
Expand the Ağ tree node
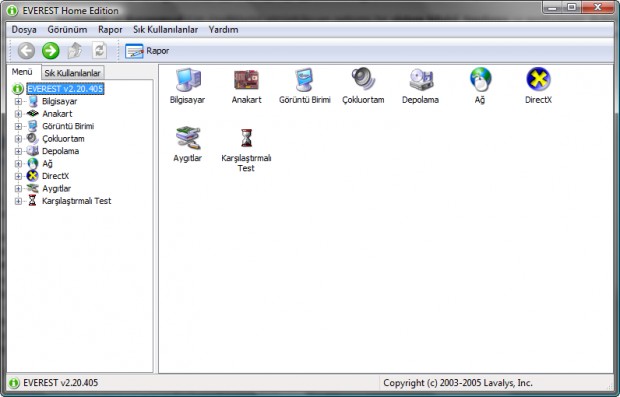click(18, 164)
